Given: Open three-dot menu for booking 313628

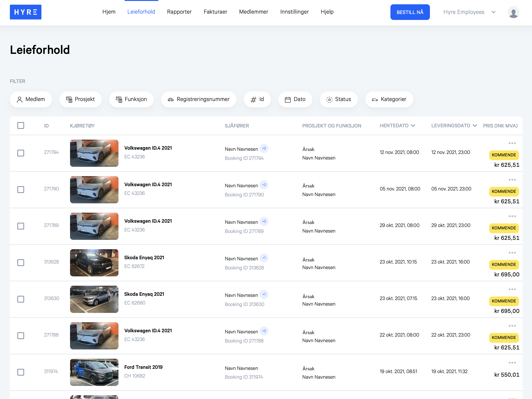Looking at the screenshot, I should pos(512,253).
